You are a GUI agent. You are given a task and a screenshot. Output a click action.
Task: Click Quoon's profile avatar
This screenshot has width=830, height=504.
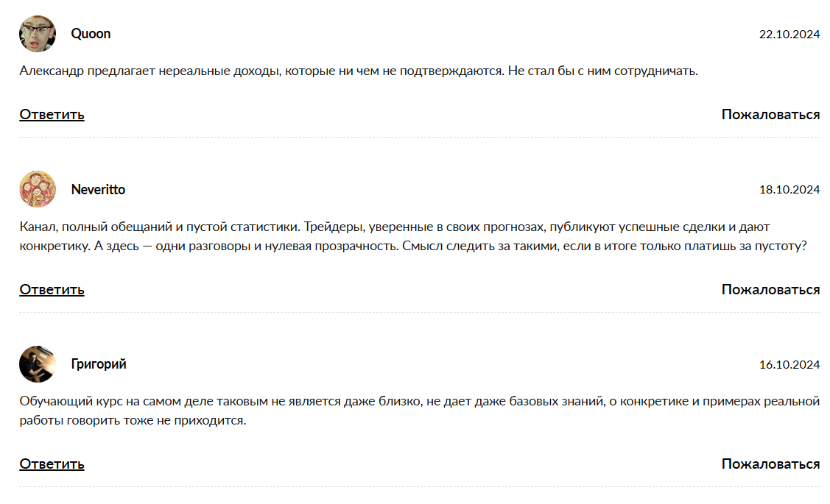[x=38, y=34]
